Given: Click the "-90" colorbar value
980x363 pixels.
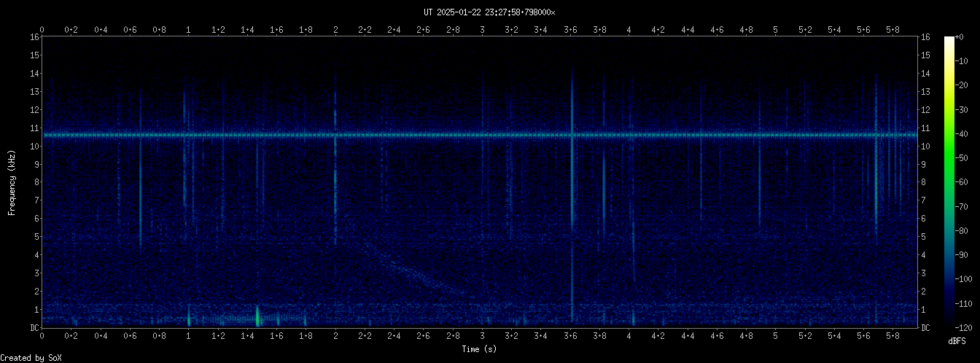Looking at the screenshot, I should tap(962, 254).
